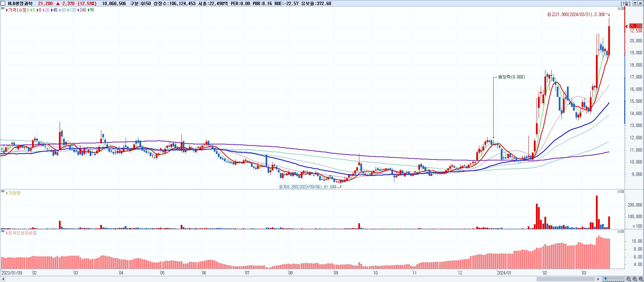Minimize the 외국인보유비중 pane
The height and width of the screenshot is (282, 644).
click(619, 231)
